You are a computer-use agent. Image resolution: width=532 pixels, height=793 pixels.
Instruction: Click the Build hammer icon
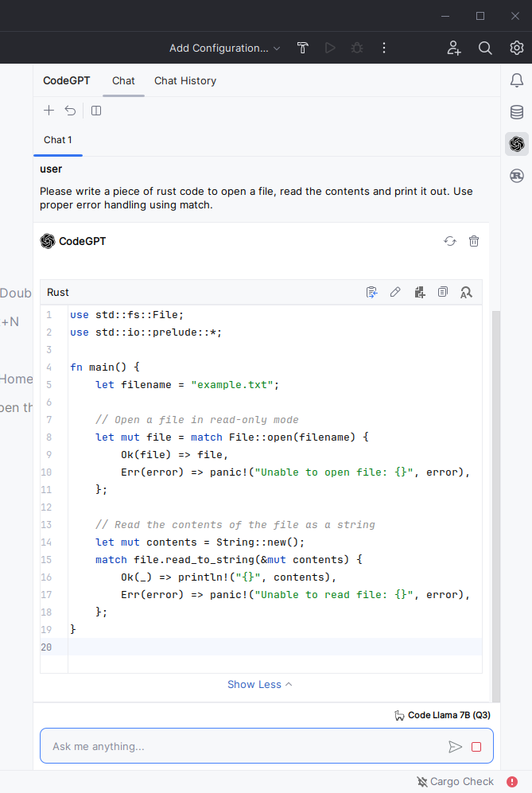coord(303,48)
